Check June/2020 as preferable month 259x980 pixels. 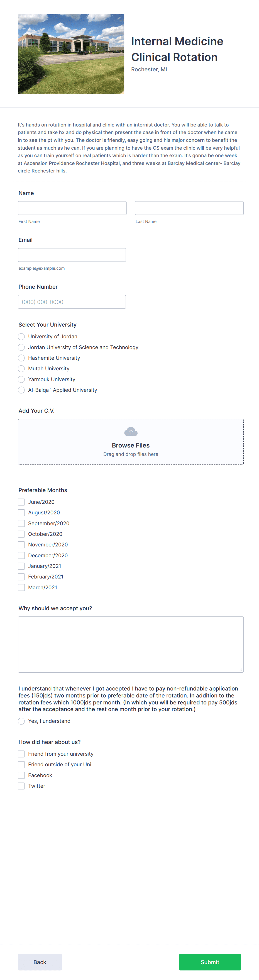[21, 502]
